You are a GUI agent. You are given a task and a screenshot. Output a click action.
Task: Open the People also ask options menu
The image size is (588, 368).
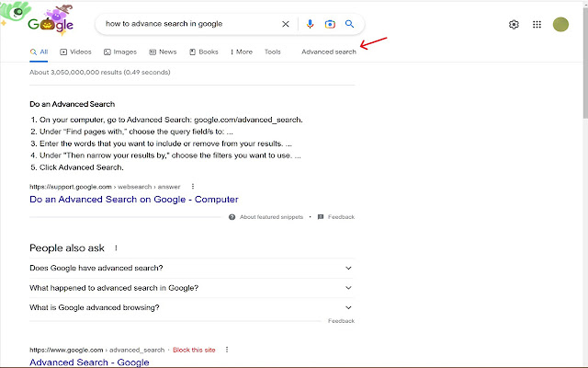pyautogui.click(x=116, y=247)
